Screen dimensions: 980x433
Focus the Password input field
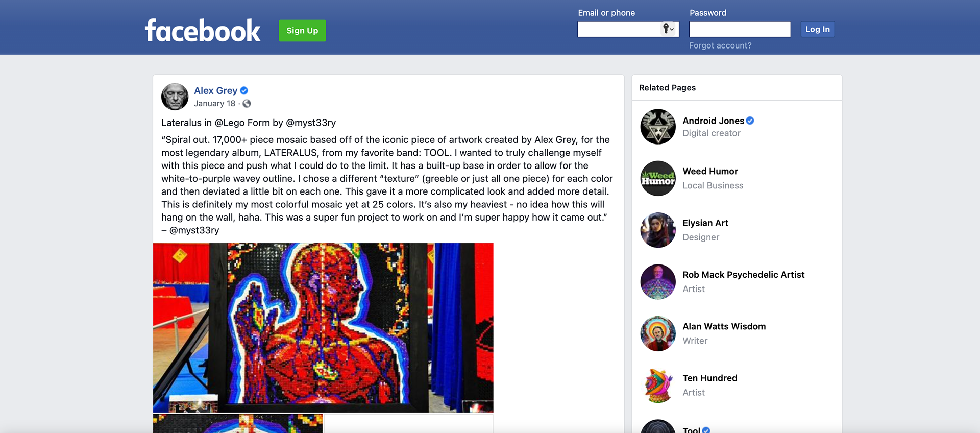click(x=740, y=29)
